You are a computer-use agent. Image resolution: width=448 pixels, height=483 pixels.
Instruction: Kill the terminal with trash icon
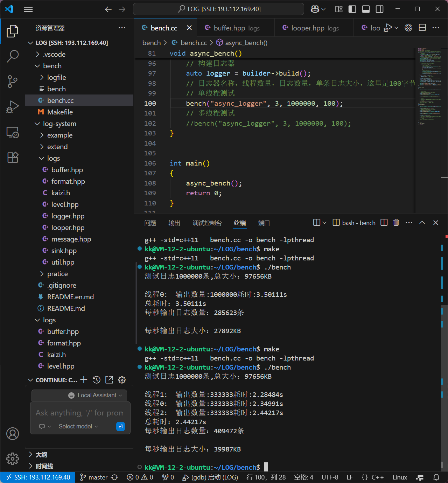396,223
